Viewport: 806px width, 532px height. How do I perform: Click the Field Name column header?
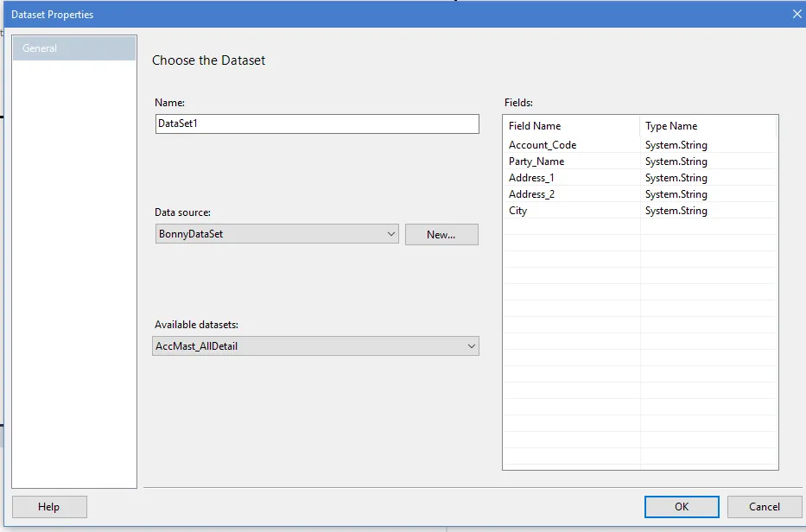coord(570,126)
